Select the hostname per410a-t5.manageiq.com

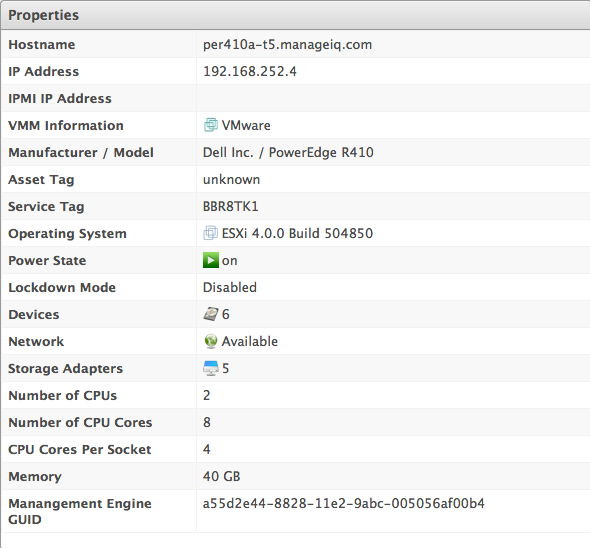click(x=287, y=45)
